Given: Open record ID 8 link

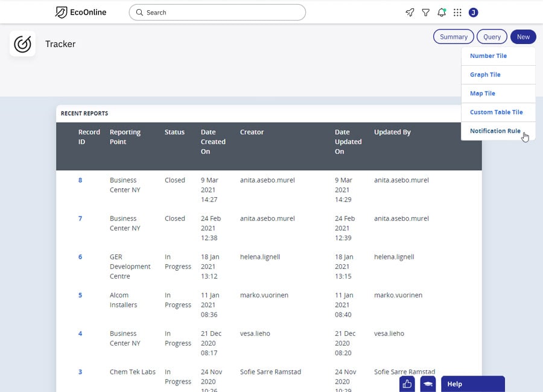Looking at the screenshot, I should (80, 180).
